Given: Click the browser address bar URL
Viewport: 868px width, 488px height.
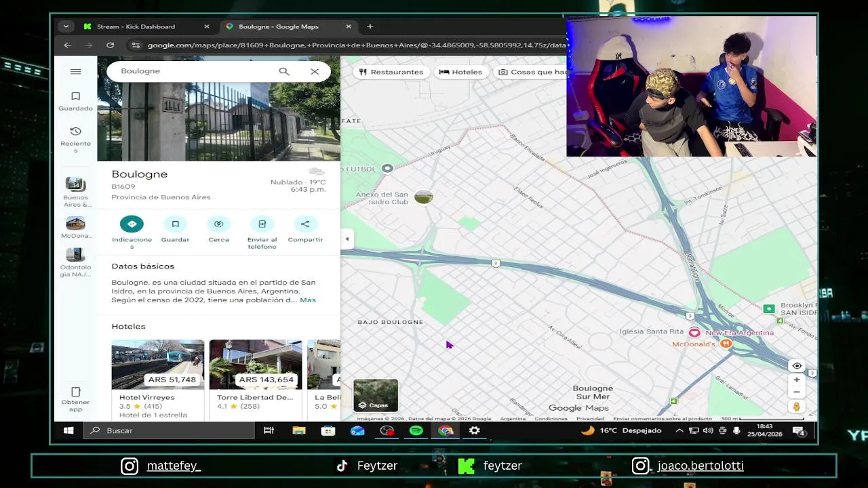Looking at the screenshot, I should (356, 45).
